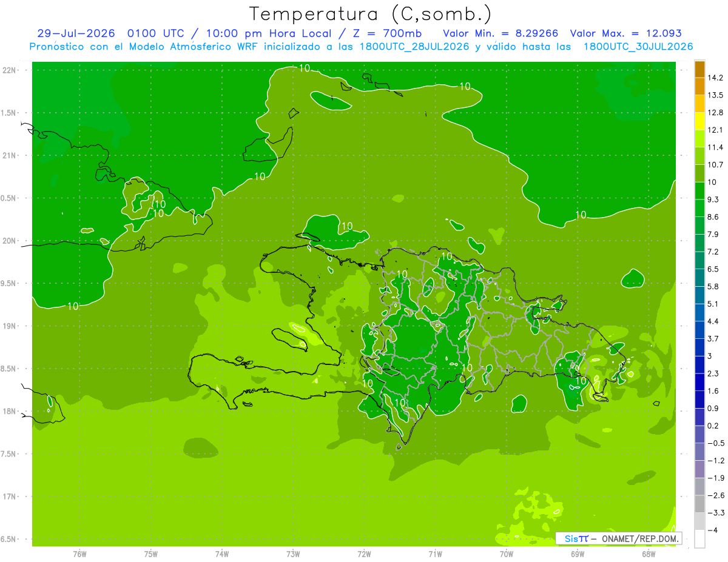The height and width of the screenshot is (562, 728).
Task: Click the '21N' latitude axis label
Action: click(10, 156)
